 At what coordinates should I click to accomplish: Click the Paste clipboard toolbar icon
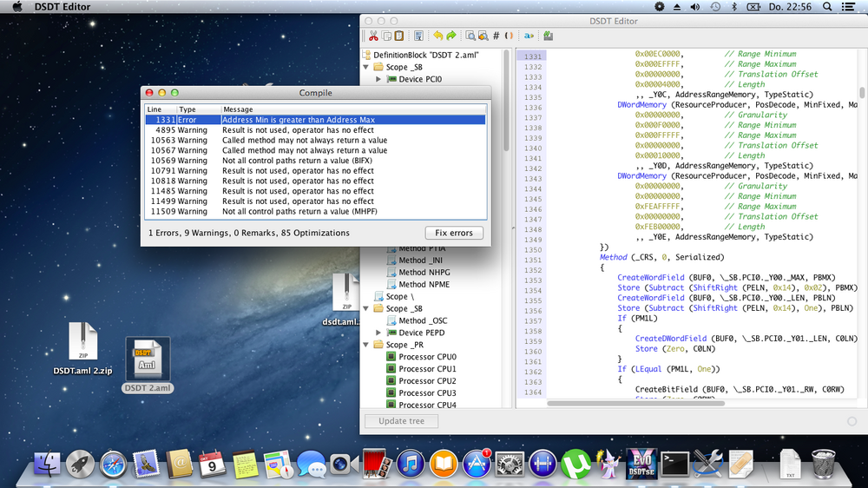coord(399,36)
